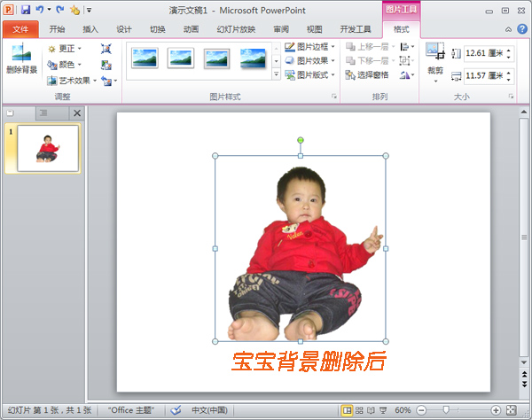Open the Customize Quick Access Toolbar dropdown

90,10
